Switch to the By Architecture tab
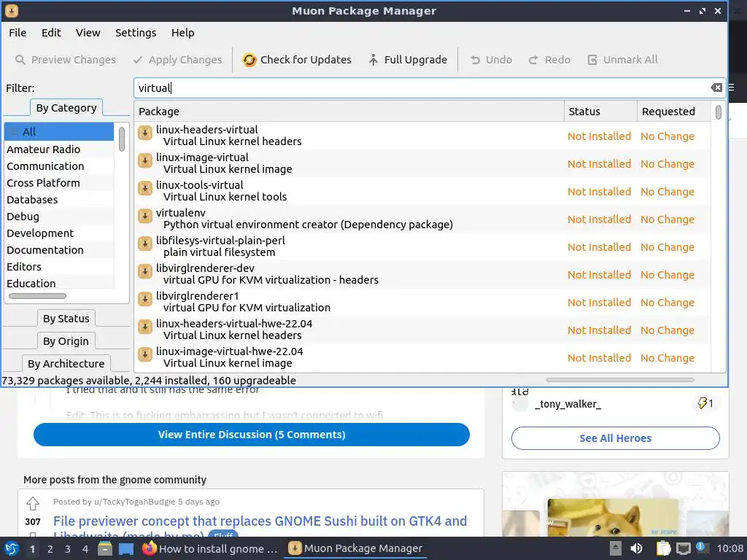 click(x=66, y=363)
